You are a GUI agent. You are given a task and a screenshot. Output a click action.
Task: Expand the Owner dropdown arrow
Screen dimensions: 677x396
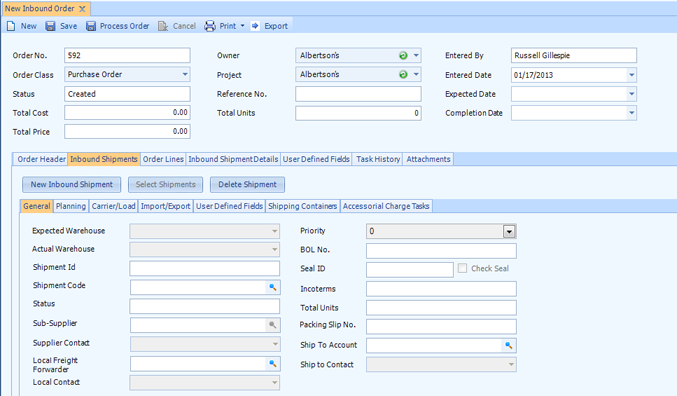416,56
